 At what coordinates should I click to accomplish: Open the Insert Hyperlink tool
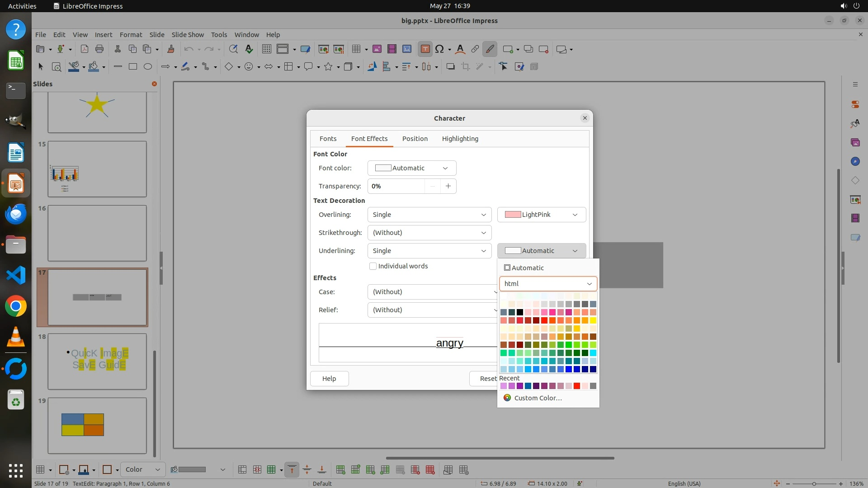[475, 49]
